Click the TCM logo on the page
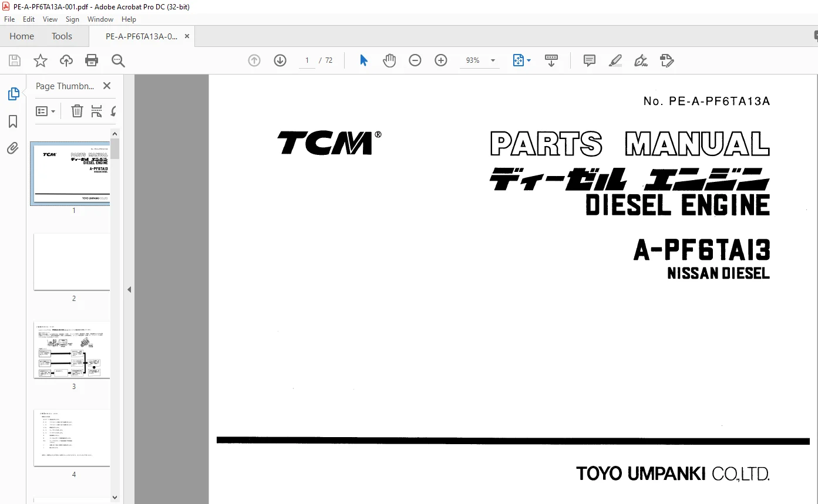Image resolution: width=818 pixels, height=504 pixels. point(329,143)
